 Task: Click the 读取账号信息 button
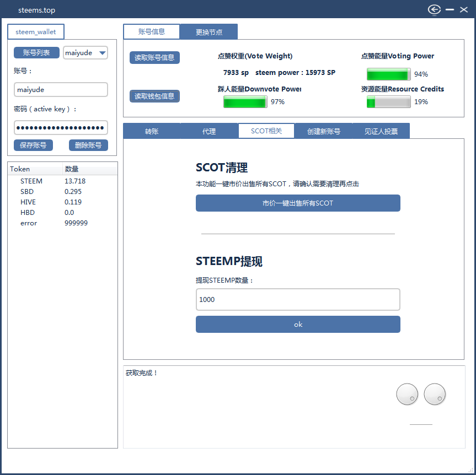(x=154, y=57)
